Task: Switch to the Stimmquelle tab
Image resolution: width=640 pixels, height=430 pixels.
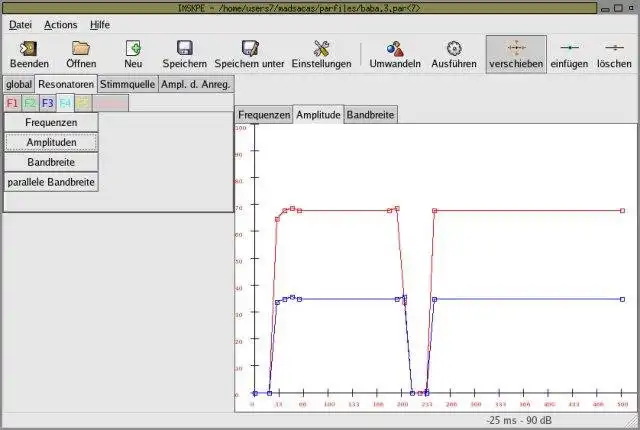Action: [127, 84]
